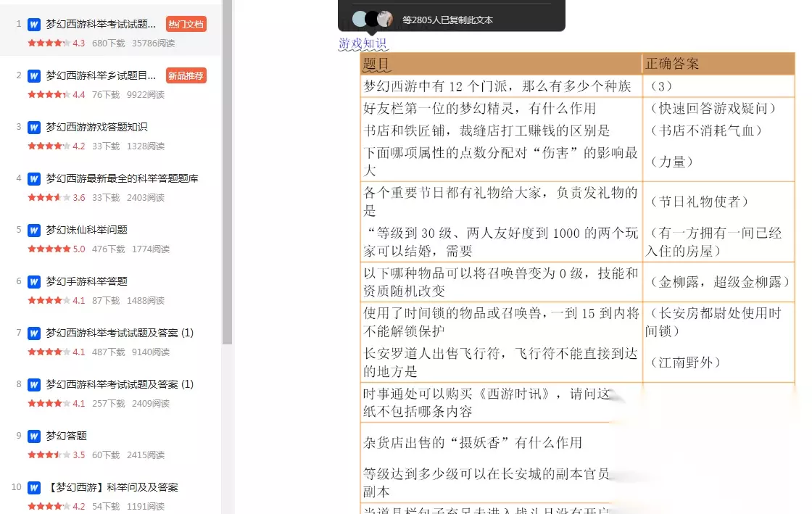Screen dimensions: 812x514
Task: Click answer （节日礼物使者）
Action: click(x=700, y=202)
